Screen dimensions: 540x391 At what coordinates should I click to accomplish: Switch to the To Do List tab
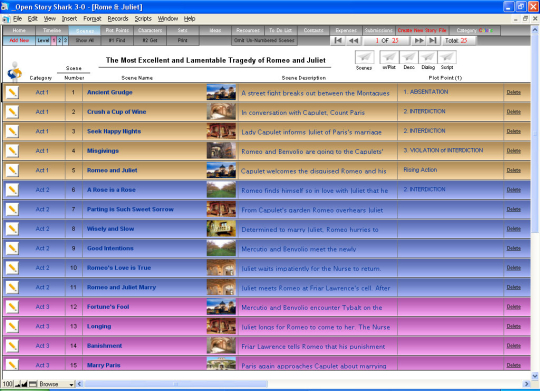pos(280,30)
